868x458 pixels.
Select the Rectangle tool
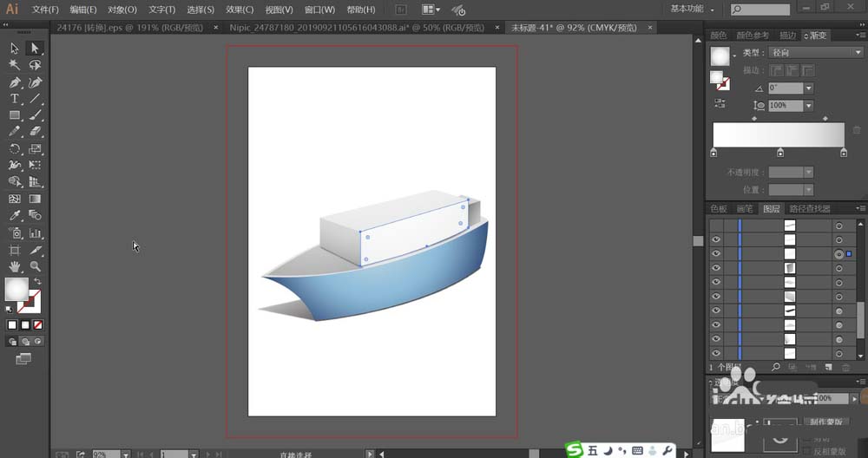coord(15,115)
